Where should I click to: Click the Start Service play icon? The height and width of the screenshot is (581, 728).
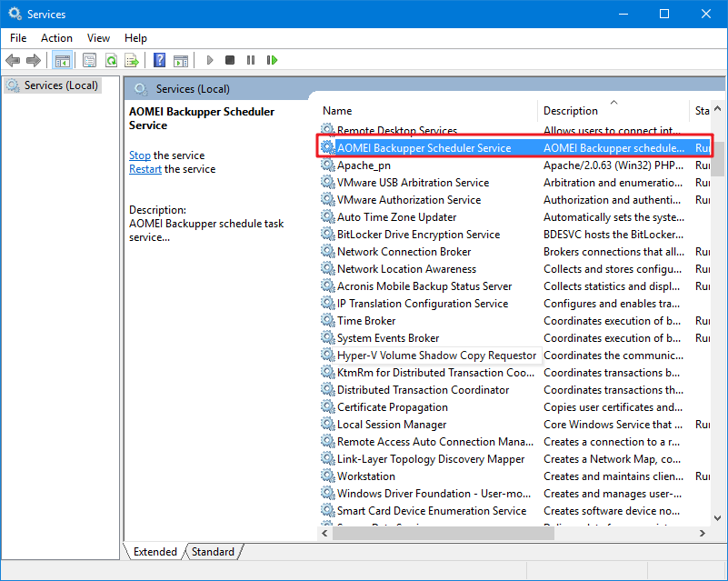tap(210, 60)
